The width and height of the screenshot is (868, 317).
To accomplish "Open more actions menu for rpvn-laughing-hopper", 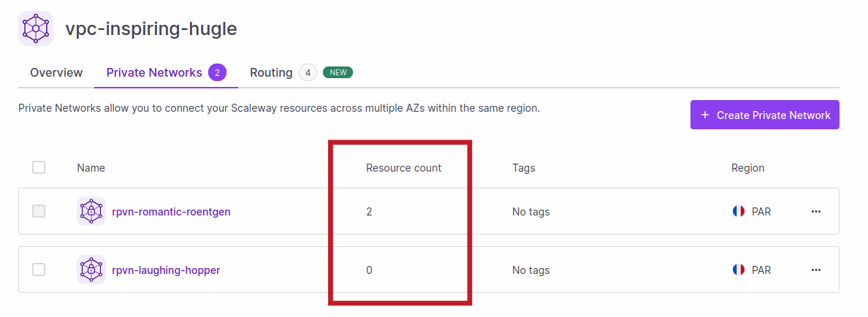I will pos(815,270).
